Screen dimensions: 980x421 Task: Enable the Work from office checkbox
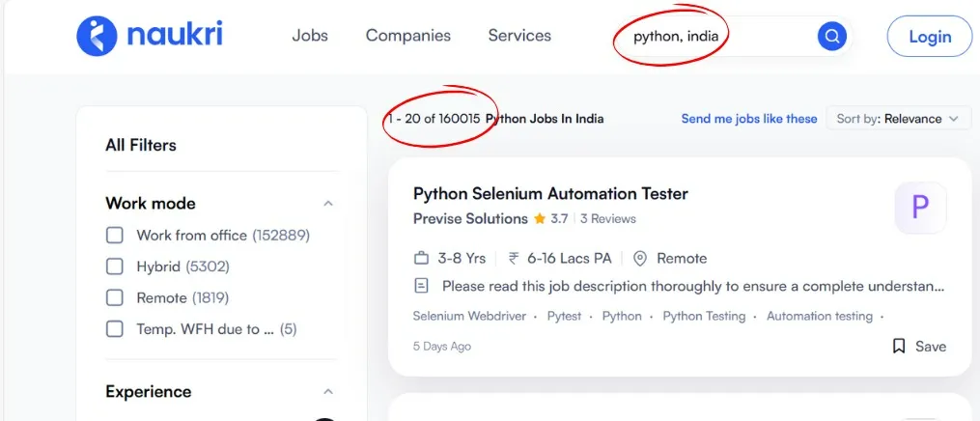point(115,236)
